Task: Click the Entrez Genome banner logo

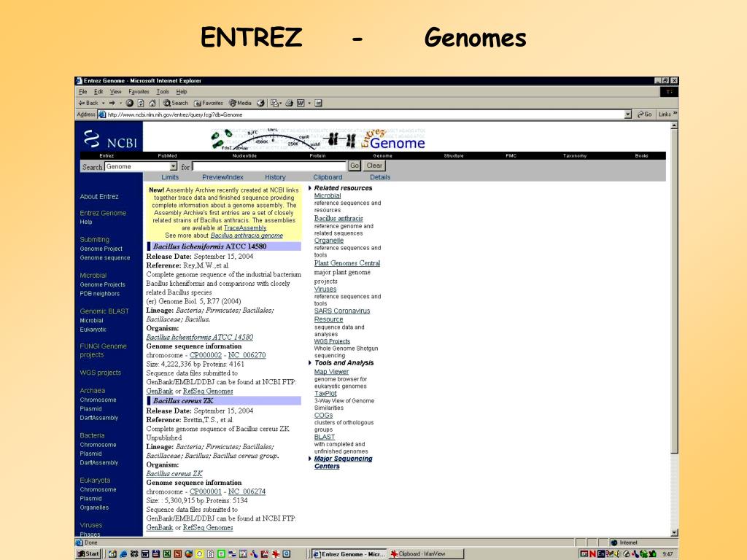Action: (x=393, y=139)
